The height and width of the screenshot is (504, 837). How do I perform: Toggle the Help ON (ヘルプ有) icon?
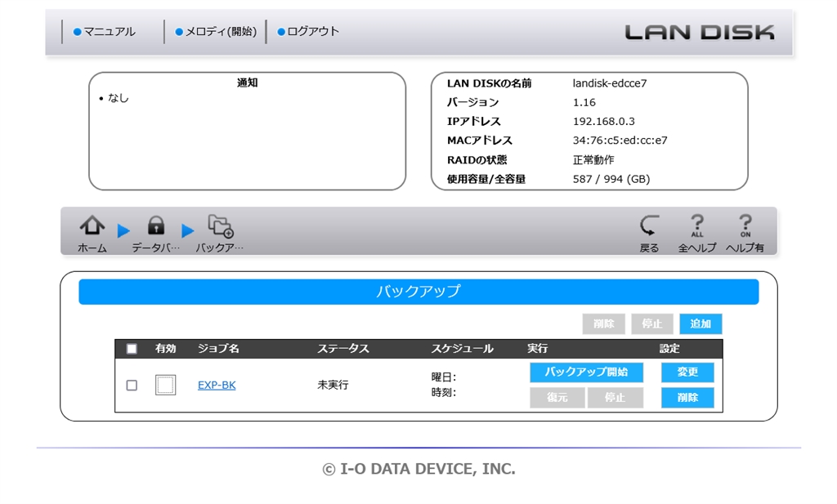pos(745,233)
